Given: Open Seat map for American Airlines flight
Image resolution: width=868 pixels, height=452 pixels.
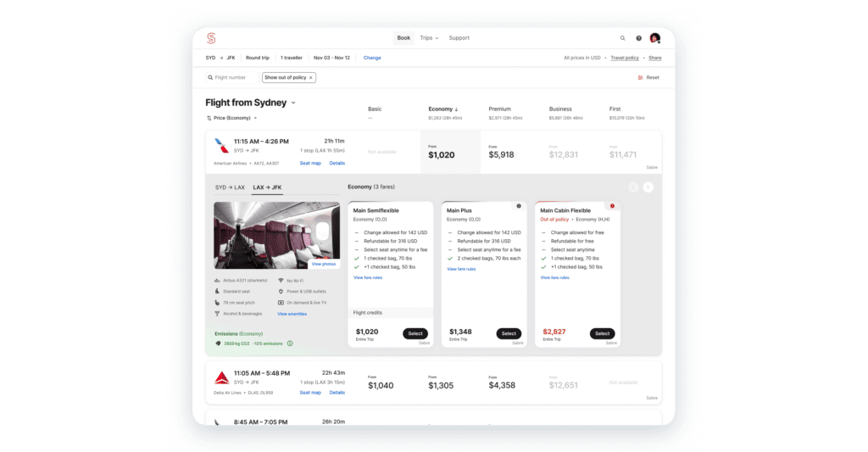Looking at the screenshot, I should pyautogui.click(x=310, y=163).
